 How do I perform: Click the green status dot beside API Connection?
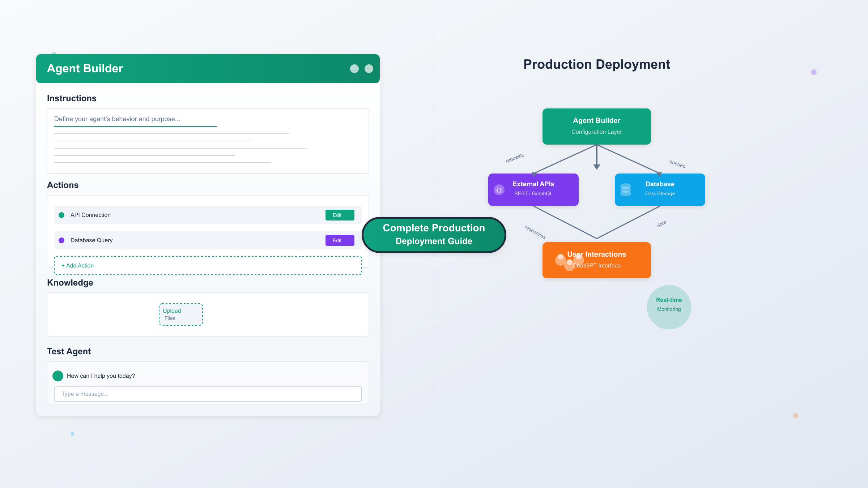[x=61, y=215]
